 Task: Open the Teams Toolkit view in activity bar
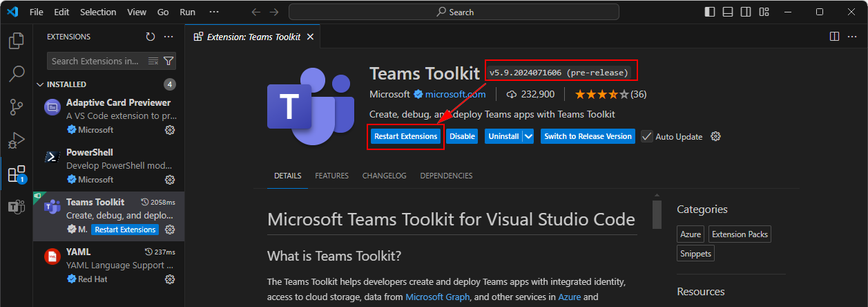[x=17, y=206]
